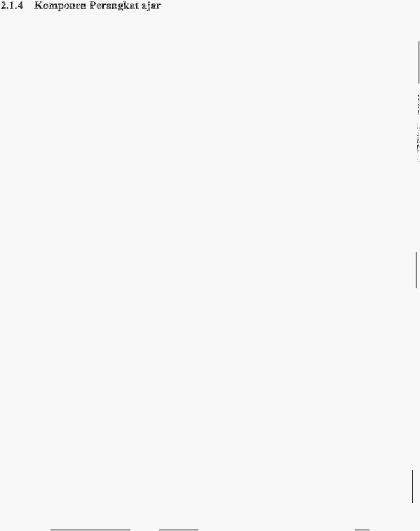Click the digit 4 in the heading number

point(20,6)
